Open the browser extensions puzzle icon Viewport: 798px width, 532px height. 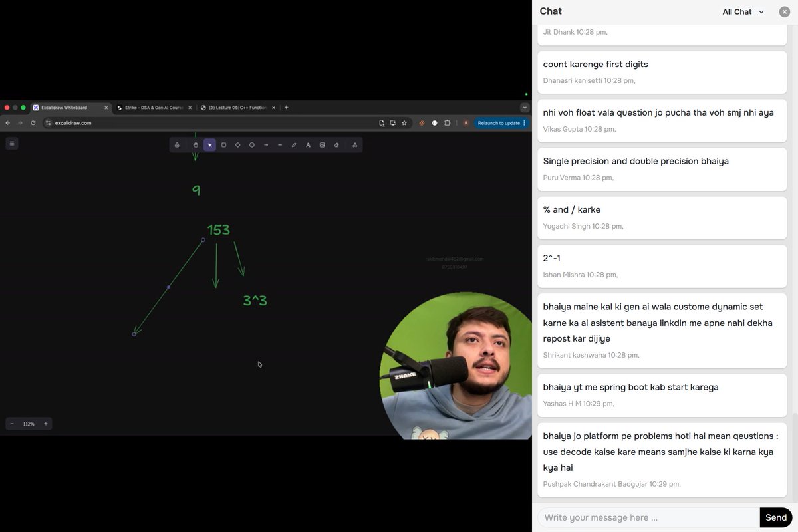tap(448, 123)
